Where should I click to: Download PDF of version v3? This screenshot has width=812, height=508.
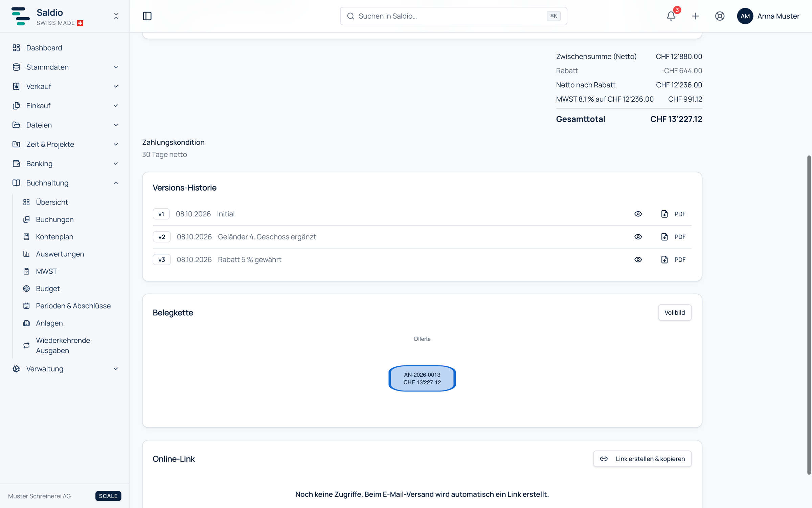click(x=673, y=260)
